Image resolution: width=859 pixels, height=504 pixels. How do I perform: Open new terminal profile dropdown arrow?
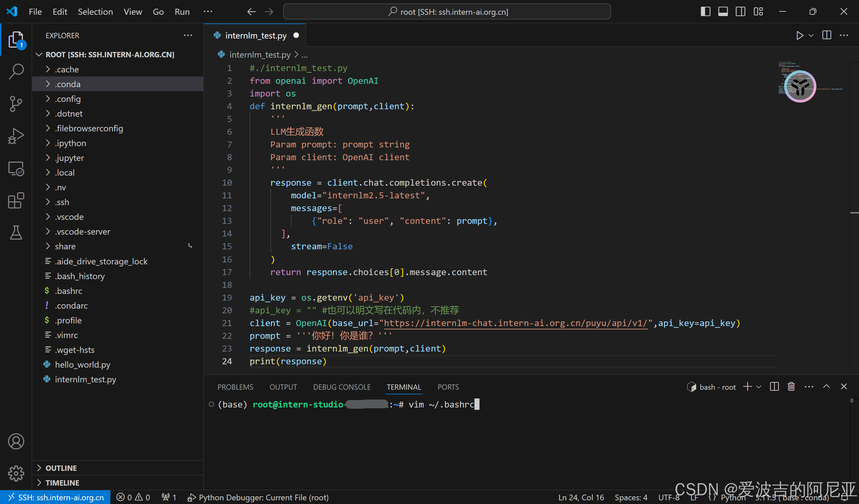click(x=759, y=387)
